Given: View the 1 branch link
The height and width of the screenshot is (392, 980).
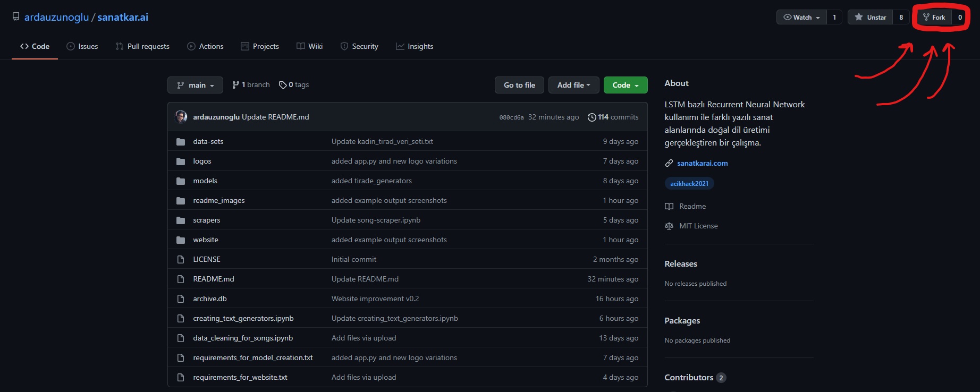Looking at the screenshot, I should tap(251, 85).
